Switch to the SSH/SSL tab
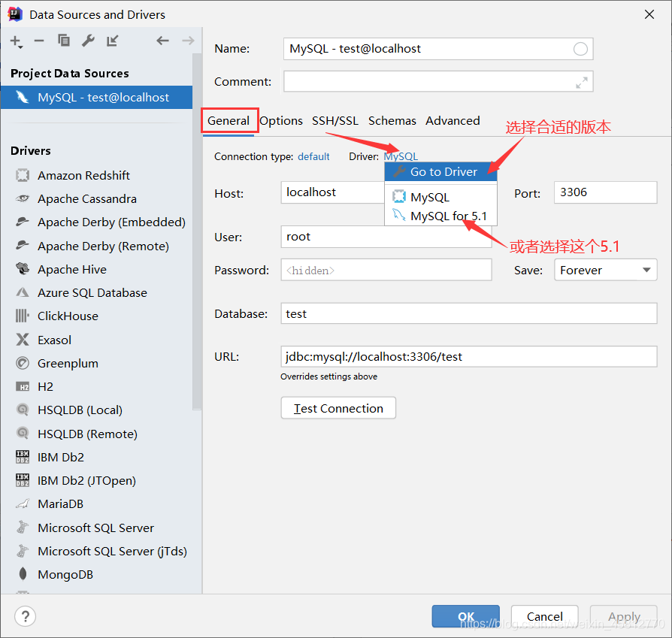Viewport: 672px width, 638px height. point(335,121)
